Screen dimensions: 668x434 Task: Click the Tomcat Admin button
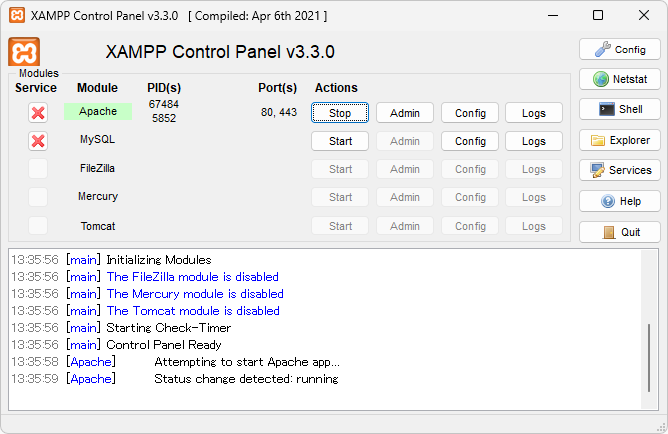405,226
